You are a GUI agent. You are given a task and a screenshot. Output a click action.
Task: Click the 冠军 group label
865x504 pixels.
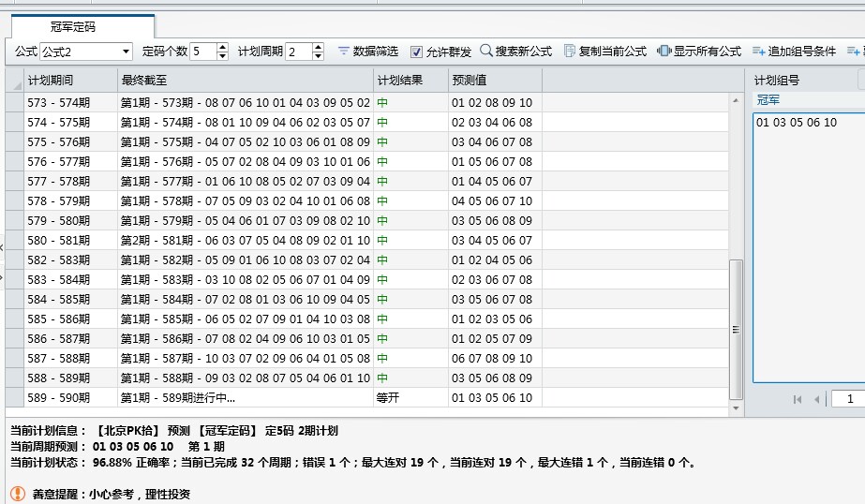click(x=768, y=100)
